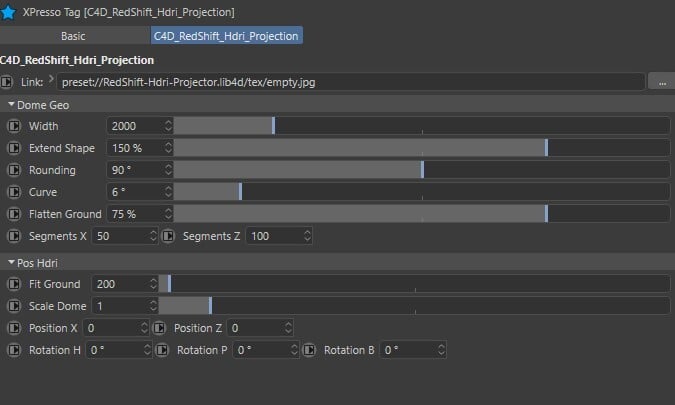Switch to the Basic tab

click(73, 36)
